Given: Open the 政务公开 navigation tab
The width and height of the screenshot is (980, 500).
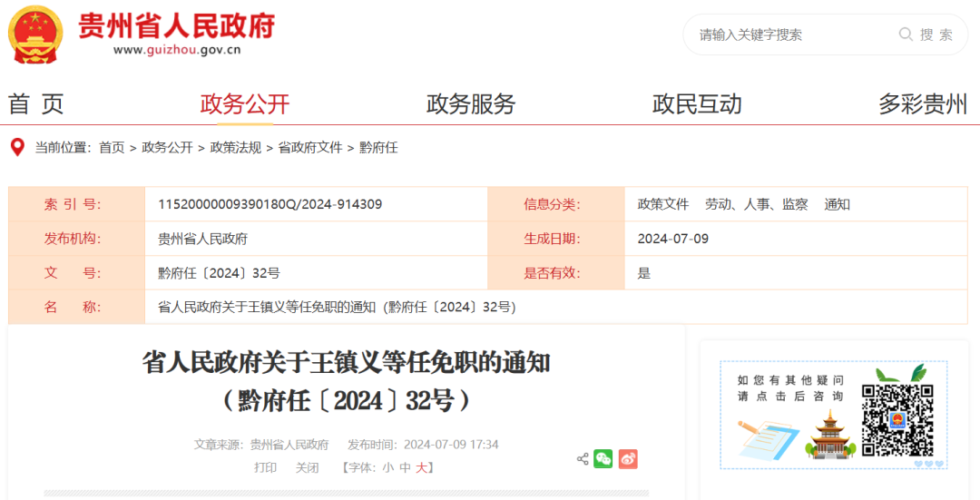Looking at the screenshot, I should [x=245, y=104].
